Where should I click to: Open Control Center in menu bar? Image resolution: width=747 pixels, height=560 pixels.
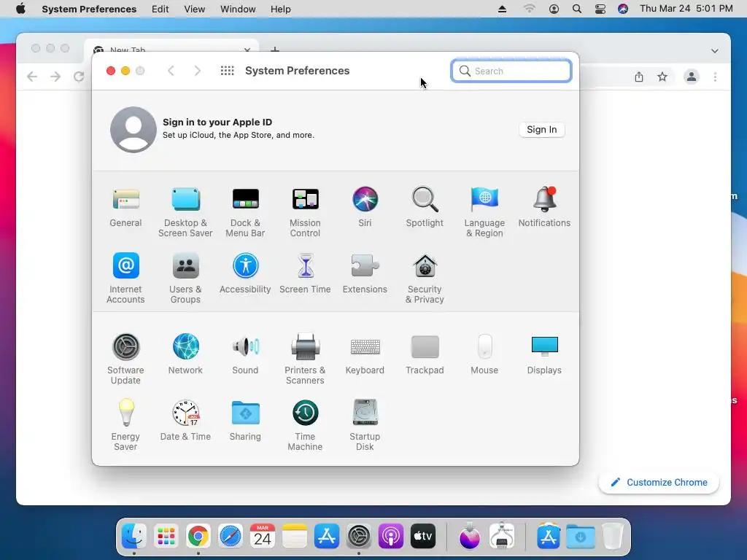(x=600, y=9)
